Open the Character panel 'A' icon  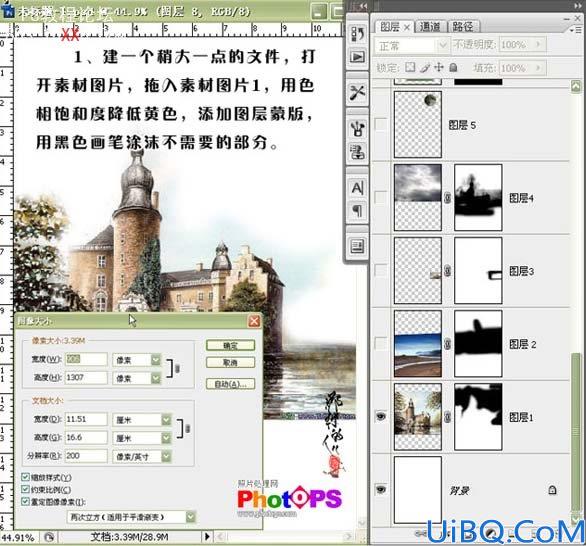pyautogui.click(x=357, y=187)
